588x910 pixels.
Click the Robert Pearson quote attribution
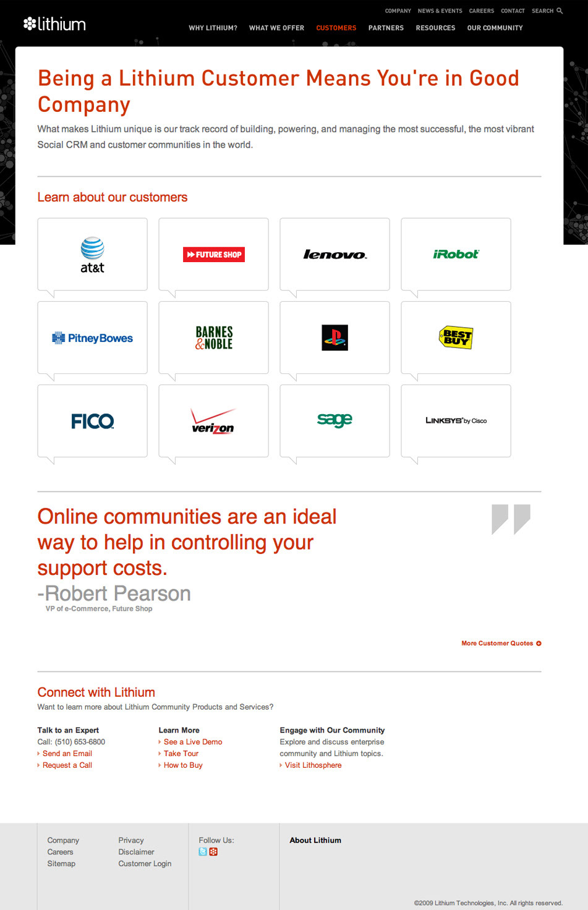[x=114, y=593]
